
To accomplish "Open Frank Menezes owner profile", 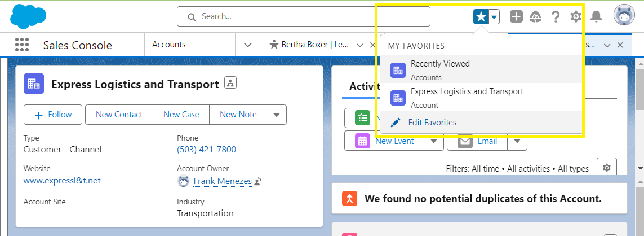I will [223, 181].
